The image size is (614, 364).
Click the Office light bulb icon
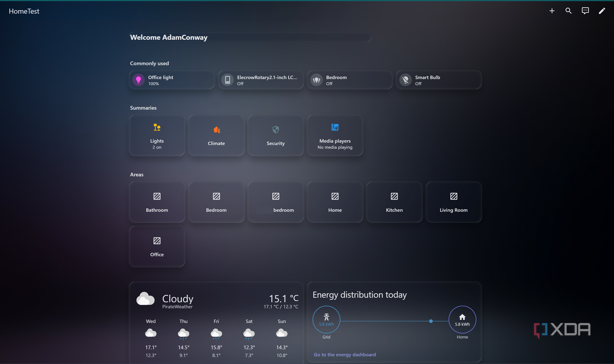(x=138, y=80)
